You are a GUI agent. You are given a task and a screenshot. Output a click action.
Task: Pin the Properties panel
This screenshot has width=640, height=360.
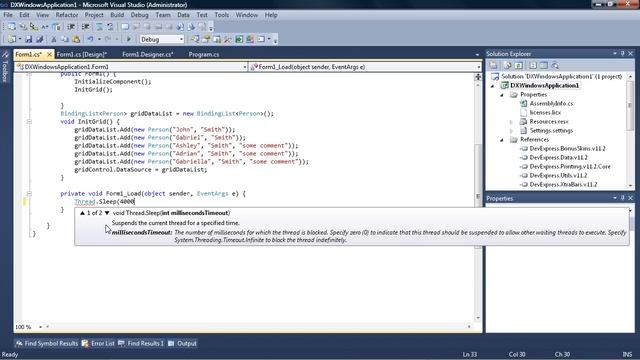click(622, 198)
